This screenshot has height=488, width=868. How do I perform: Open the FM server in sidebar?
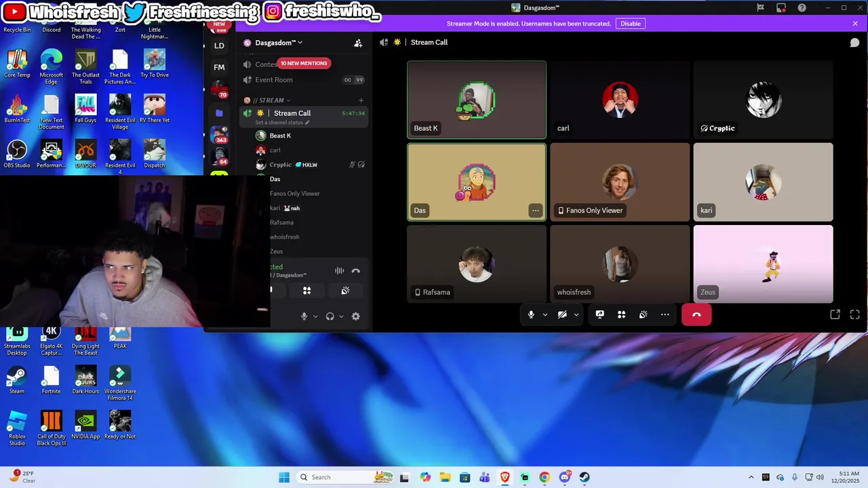point(219,67)
